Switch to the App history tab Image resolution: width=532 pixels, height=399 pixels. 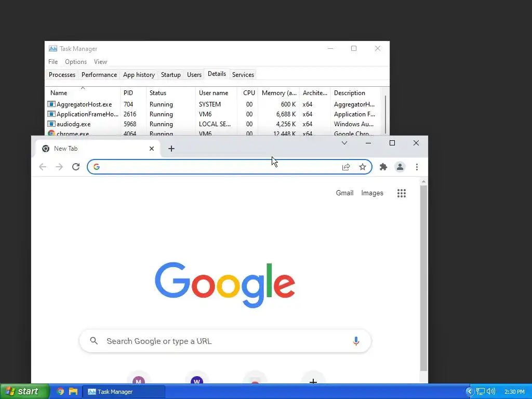(x=139, y=75)
